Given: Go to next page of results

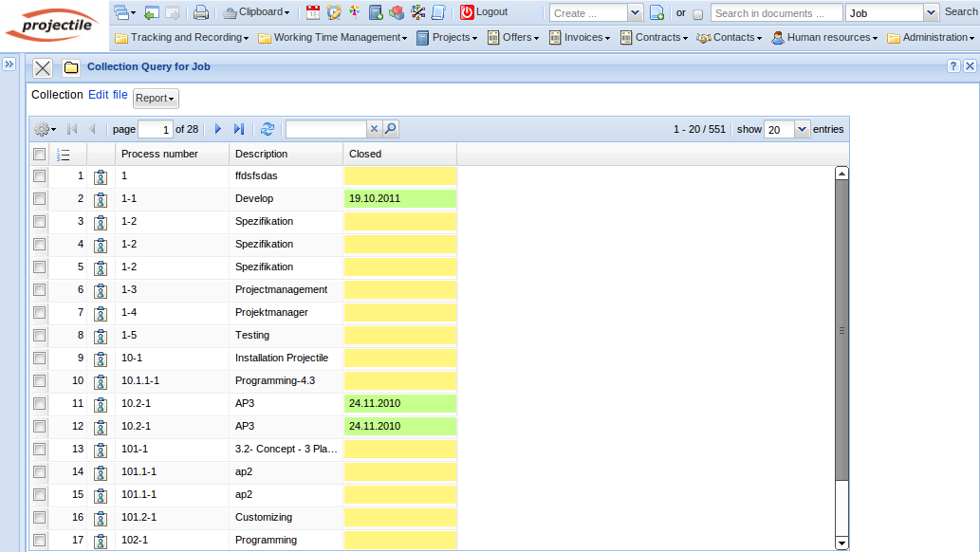Looking at the screenshot, I should pos(217,129).
